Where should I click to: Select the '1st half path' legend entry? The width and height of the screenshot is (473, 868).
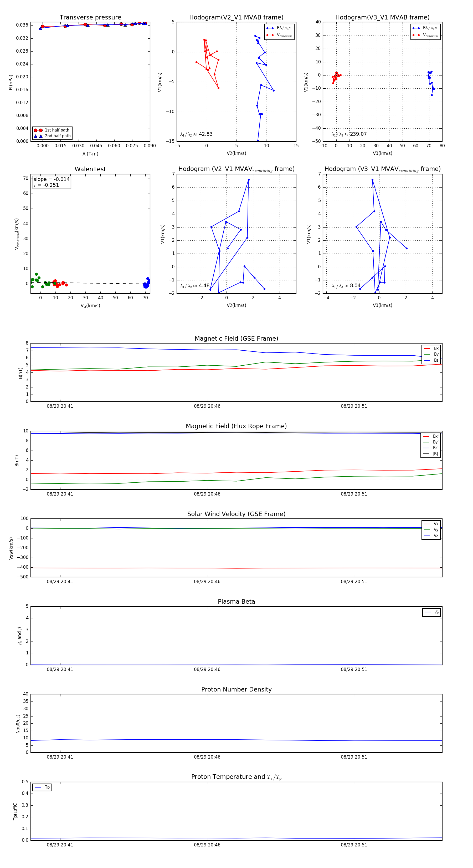(x=52, y=130)
